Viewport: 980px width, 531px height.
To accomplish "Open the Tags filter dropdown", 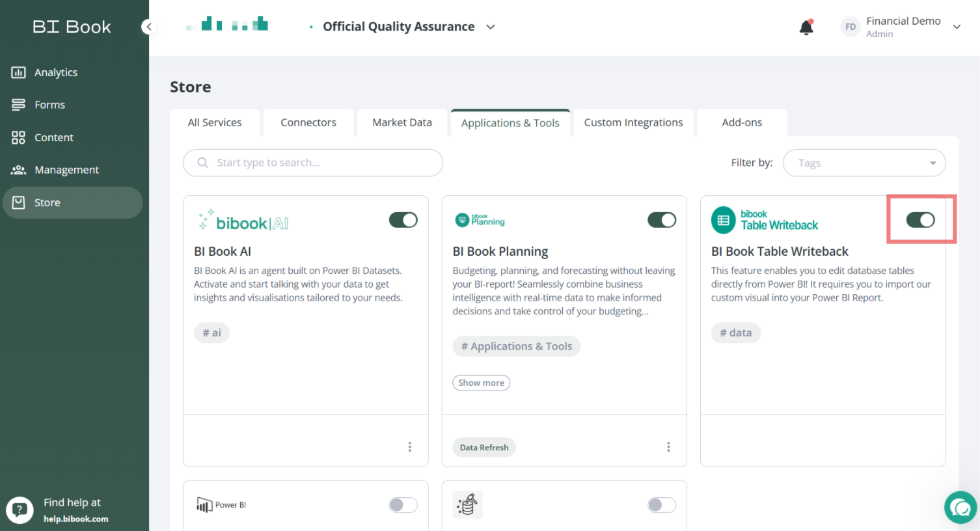I will [864, 163].
